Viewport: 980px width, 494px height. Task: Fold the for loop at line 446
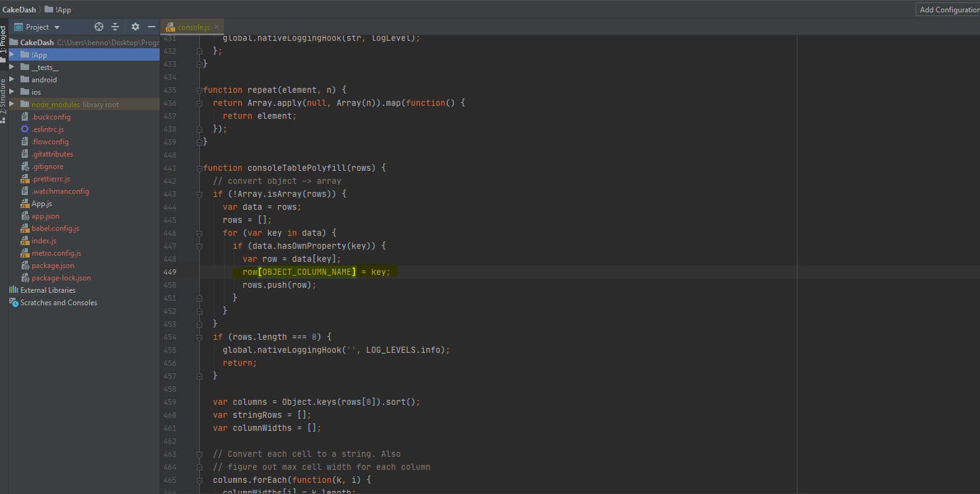pyautogui.click(x=199, y=233)
